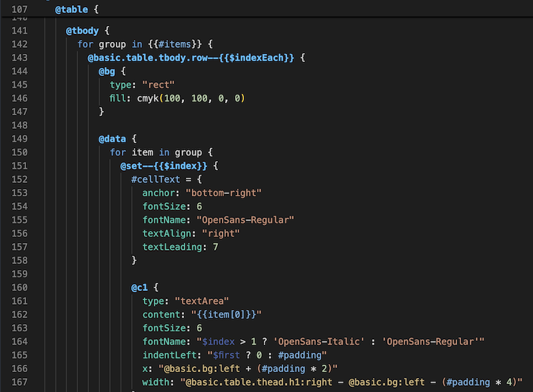Click '@basic.bg:left' in the x value
Viewport: 533px width, 392px height.
click(202, 369)
